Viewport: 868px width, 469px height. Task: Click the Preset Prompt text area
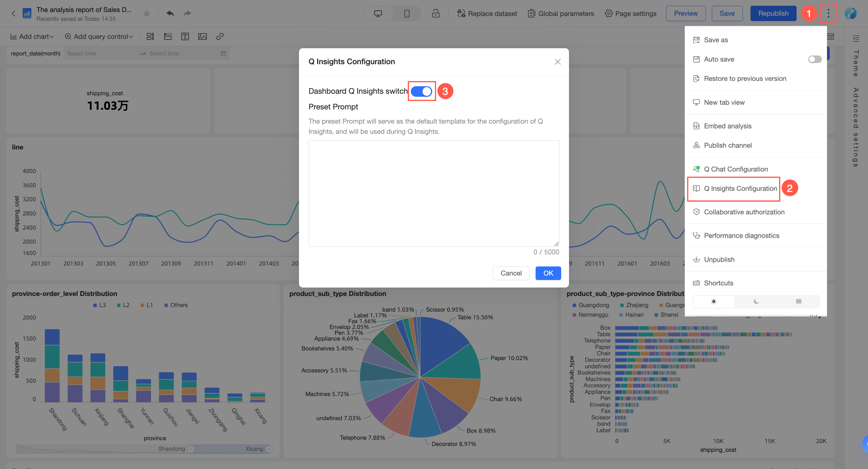pyautogui.click(x=434, y=194)
